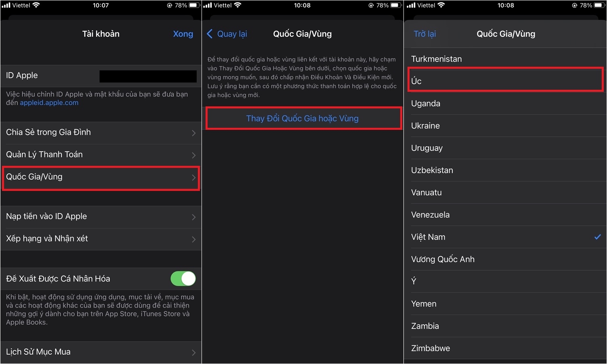607x364 pixels.
Task: Tap the checkmark beside Việt Nam
Action: [x=597, y=237]
